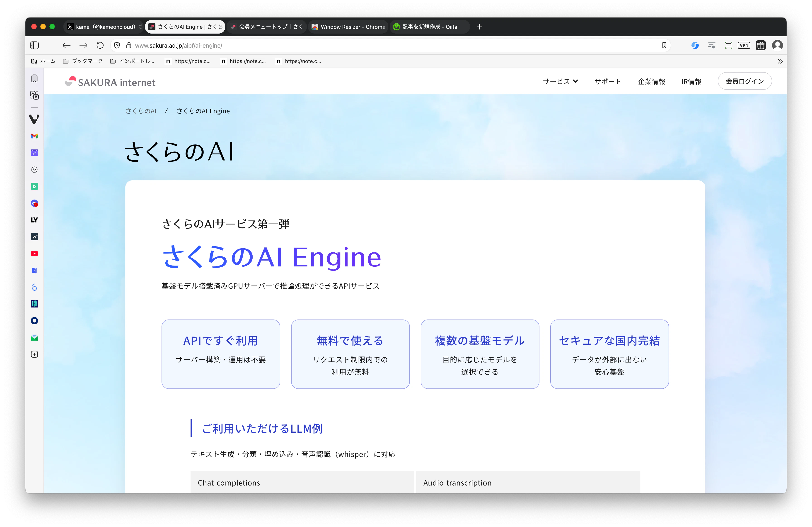Click the 基盤モデル搭載済みGPUサーバー description line

(x=271, y=286)
